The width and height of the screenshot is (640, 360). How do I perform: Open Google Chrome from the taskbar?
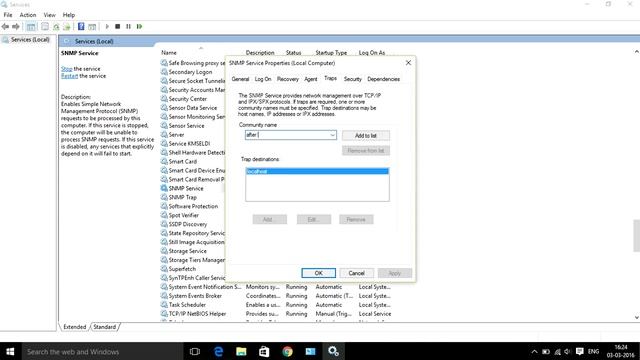tap(287, 351)
